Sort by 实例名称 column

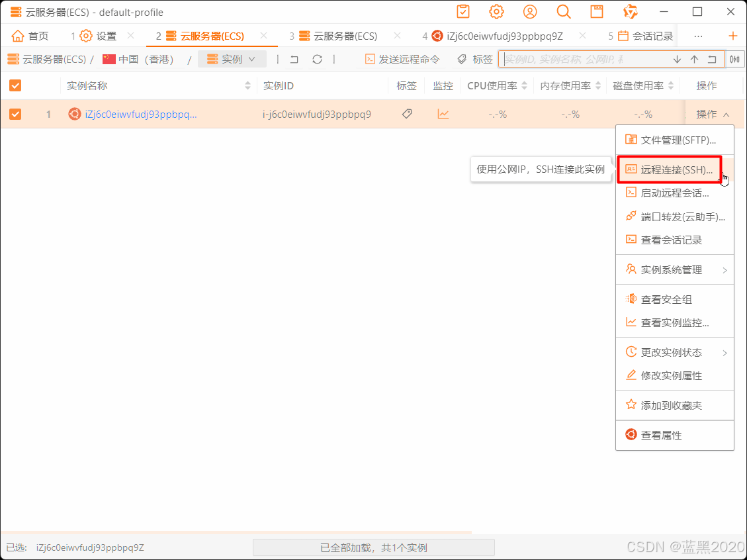click(x=247, y=85)
